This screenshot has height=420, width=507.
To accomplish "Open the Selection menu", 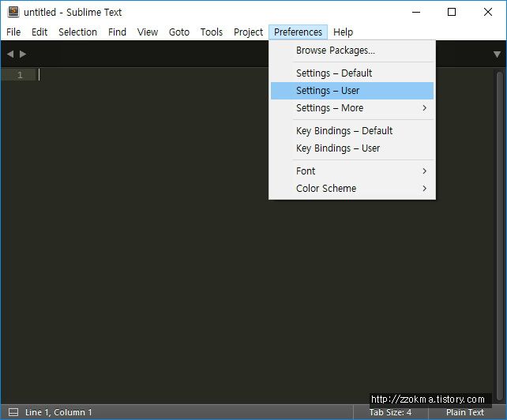I will click(78, 32).
